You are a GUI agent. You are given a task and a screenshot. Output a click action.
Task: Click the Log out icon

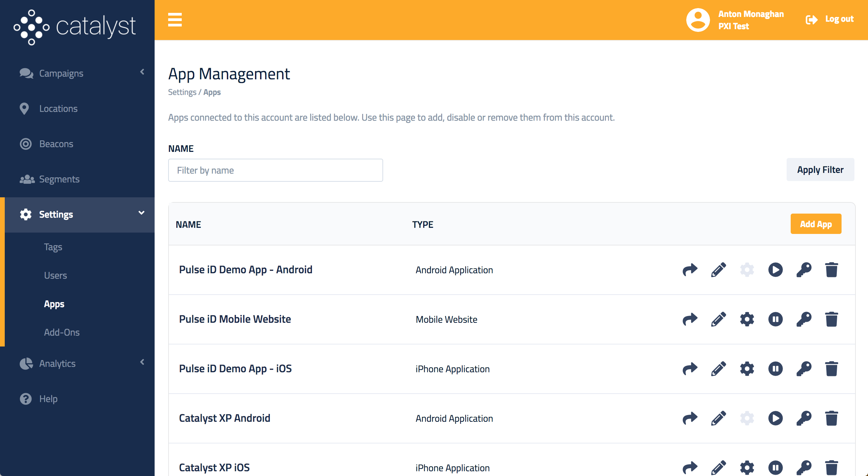click(x=811, y=20)
